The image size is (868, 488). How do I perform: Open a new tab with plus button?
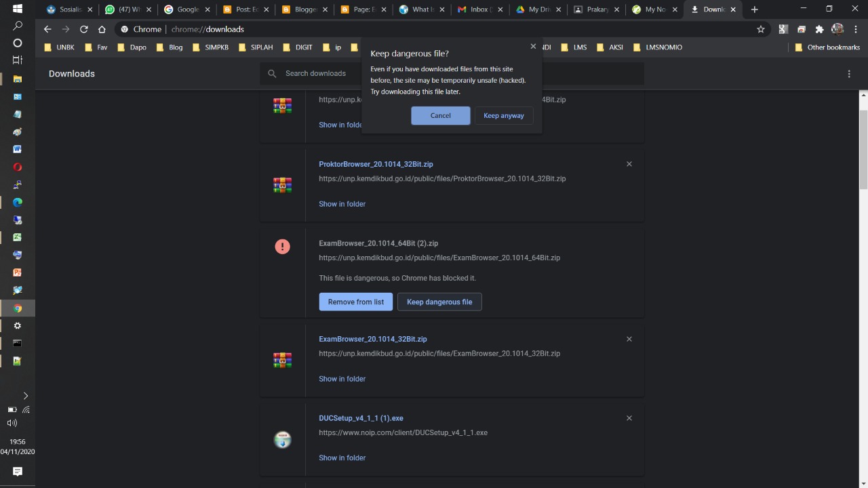754,9
